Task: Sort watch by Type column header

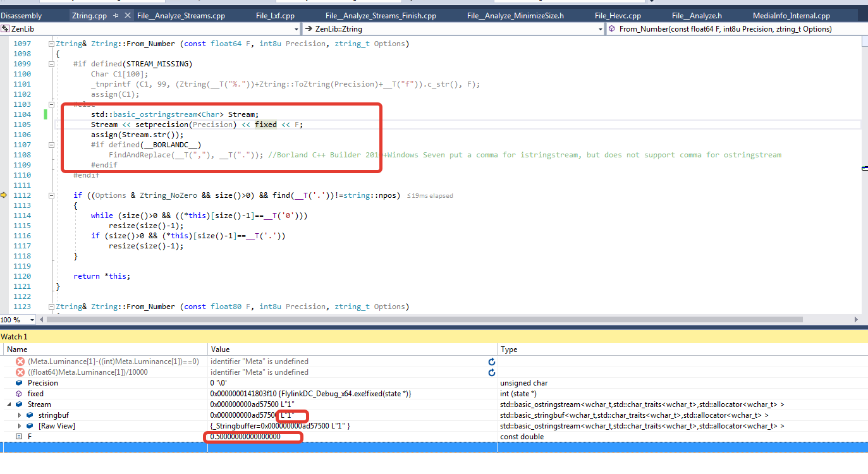Action: point(682,349)
